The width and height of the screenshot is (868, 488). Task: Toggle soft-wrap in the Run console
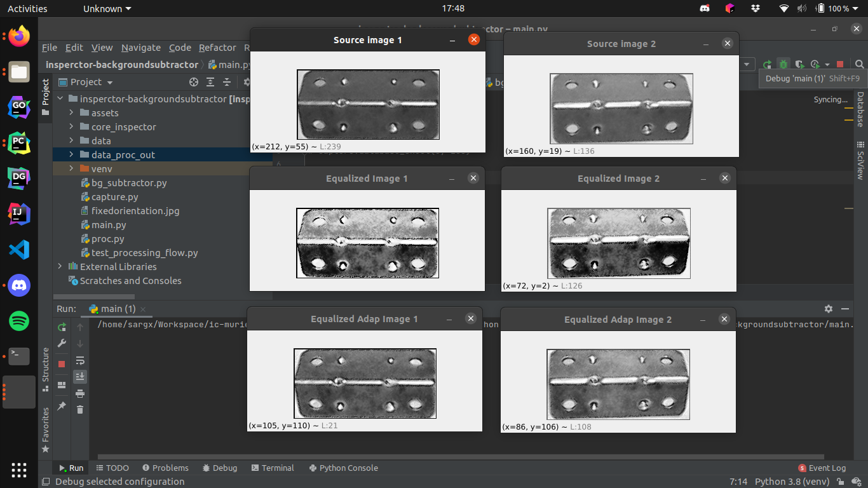[80, 360]
